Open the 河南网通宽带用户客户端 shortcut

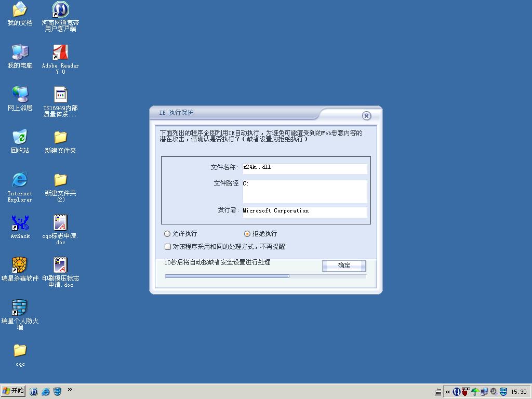pyautogui.click(x=60, y=16)
